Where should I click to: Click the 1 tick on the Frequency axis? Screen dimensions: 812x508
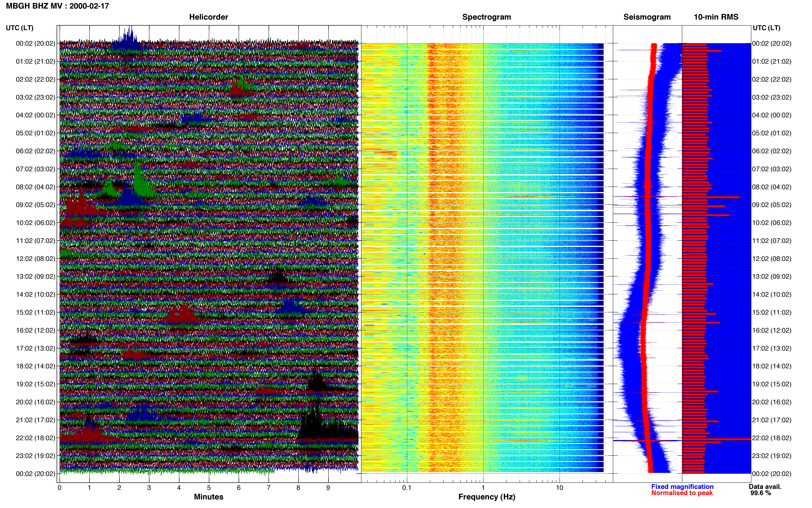pyautogui.click(x=483, y=487)
